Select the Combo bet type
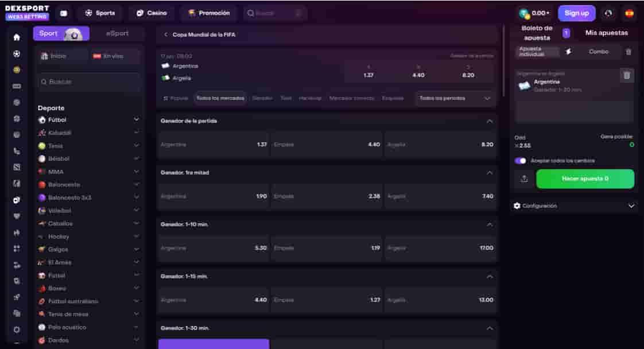Viewport: 644px width, 349px height. [x=599, y=52]
